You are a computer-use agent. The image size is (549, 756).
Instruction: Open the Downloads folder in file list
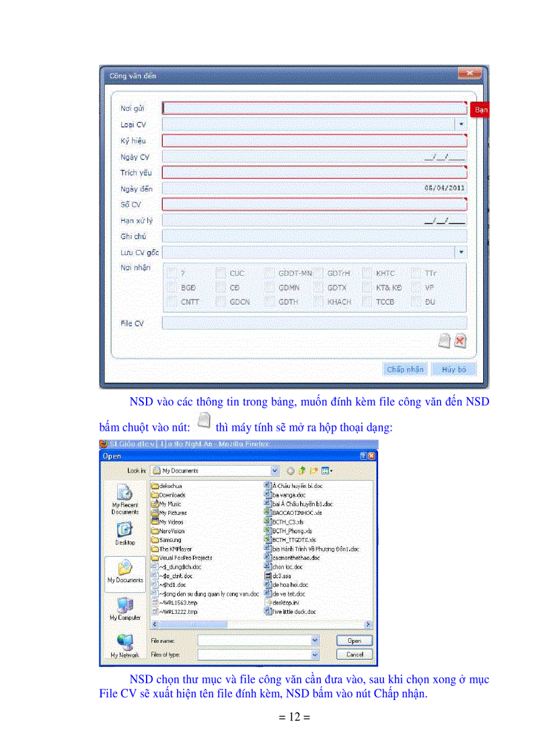[172, 495]
